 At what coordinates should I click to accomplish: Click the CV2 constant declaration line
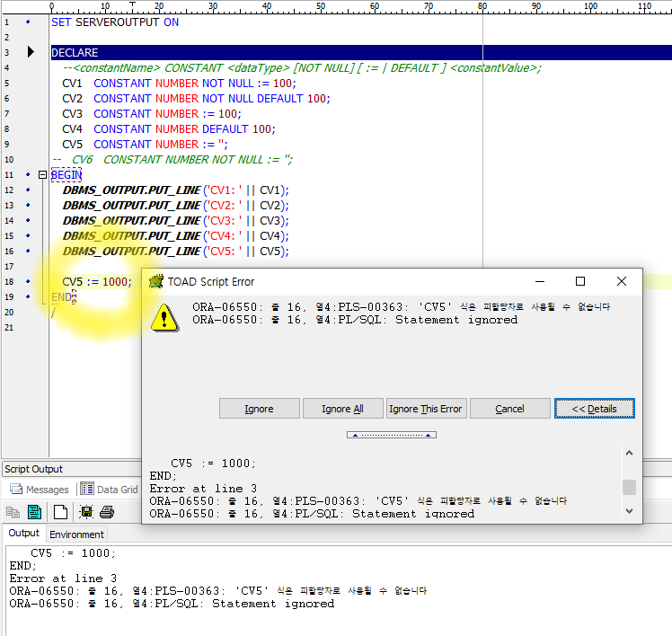point(196,99)
